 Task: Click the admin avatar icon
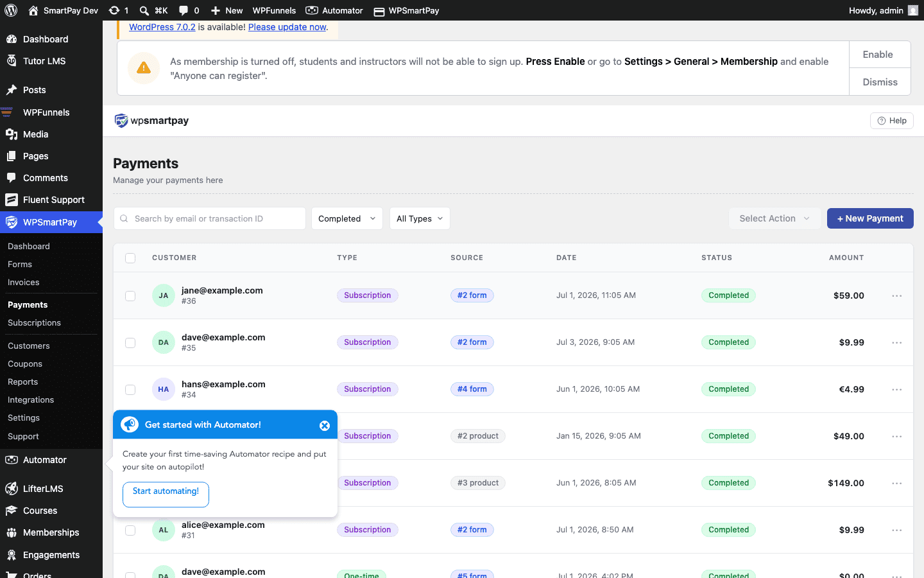coord(913,10)
